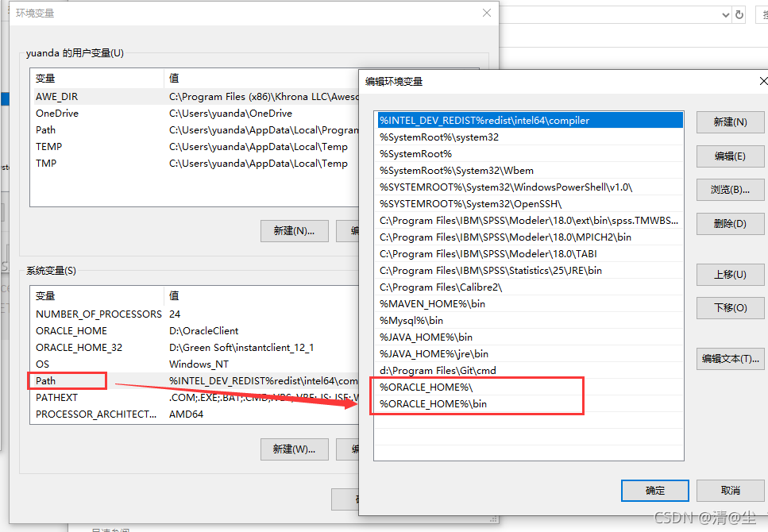Select the C:\Program Files\Calibre2\ entry
This screenshot has height=532, width=768.
[531, 287]
